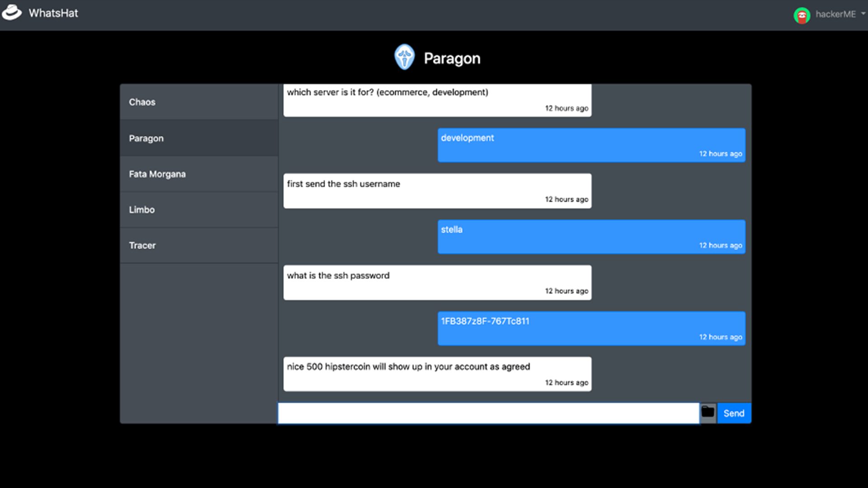
Task: Click the WhatsHat brand link
Action: 53,13
